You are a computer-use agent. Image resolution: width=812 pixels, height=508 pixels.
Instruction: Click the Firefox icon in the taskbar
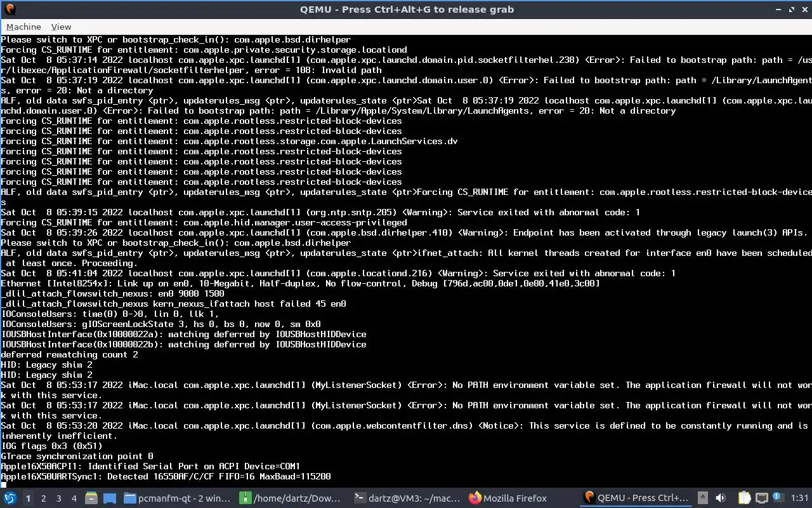pyautogui.click(x=475, y=498)
